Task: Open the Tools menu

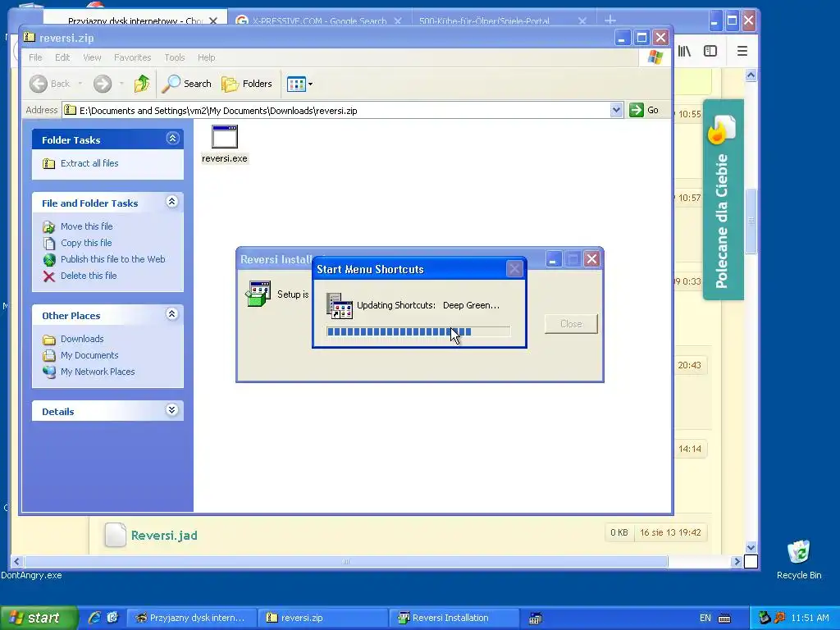Action: point(174,57)
